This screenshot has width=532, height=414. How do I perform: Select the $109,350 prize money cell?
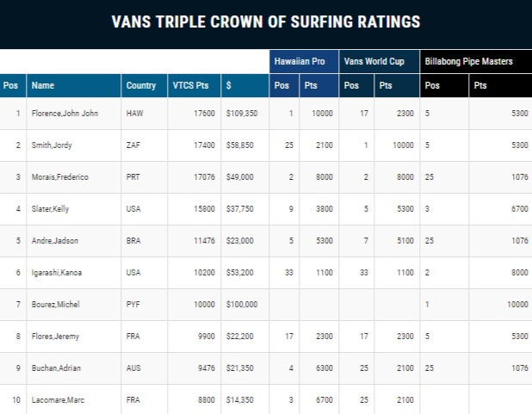240,114
